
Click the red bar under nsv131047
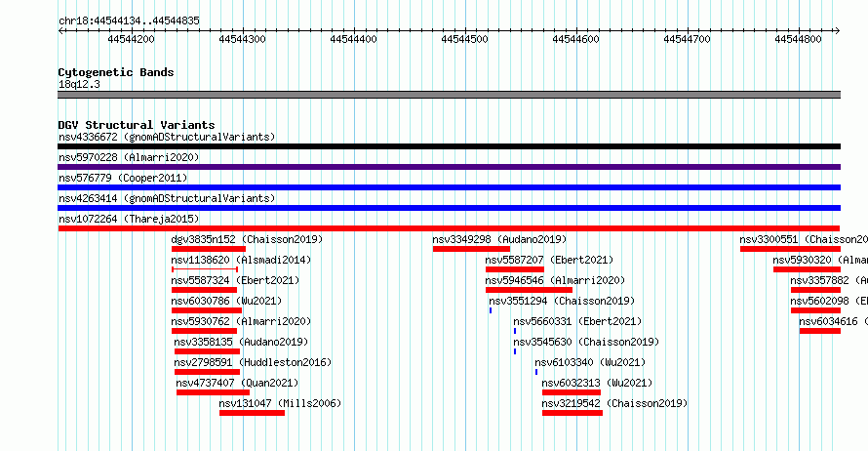coord(252,413)
